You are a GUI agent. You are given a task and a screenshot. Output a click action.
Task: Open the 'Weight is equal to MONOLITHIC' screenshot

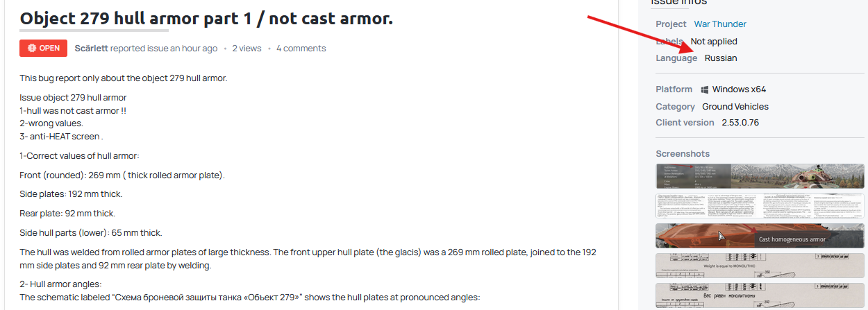(760, 266)
